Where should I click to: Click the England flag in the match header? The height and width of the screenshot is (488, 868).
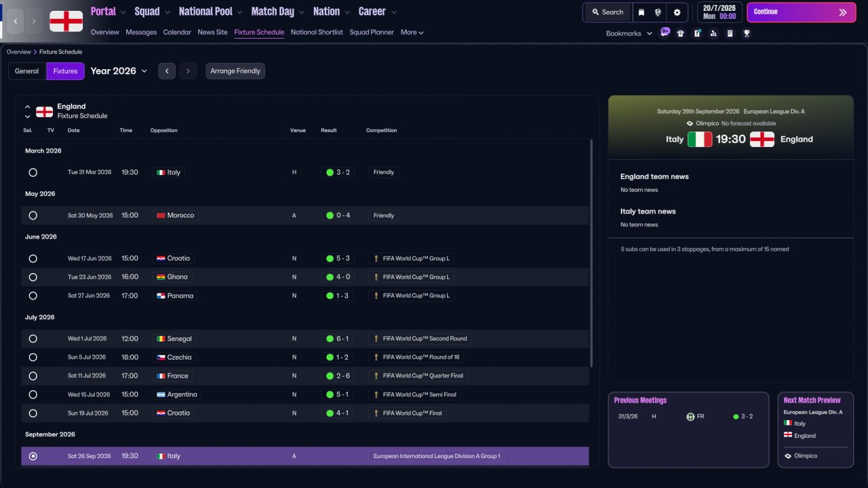[x=762, y=139]
